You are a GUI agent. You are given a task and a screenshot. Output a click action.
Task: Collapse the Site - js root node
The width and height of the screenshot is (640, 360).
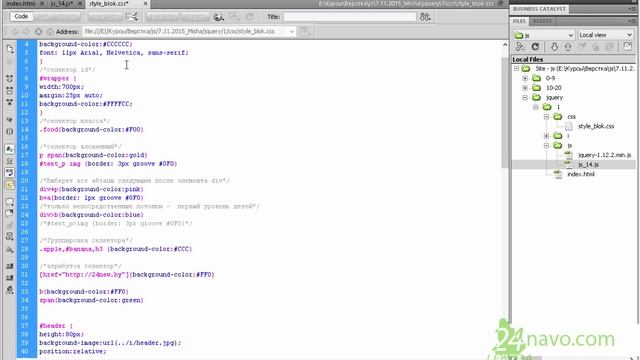coord(516,69)
